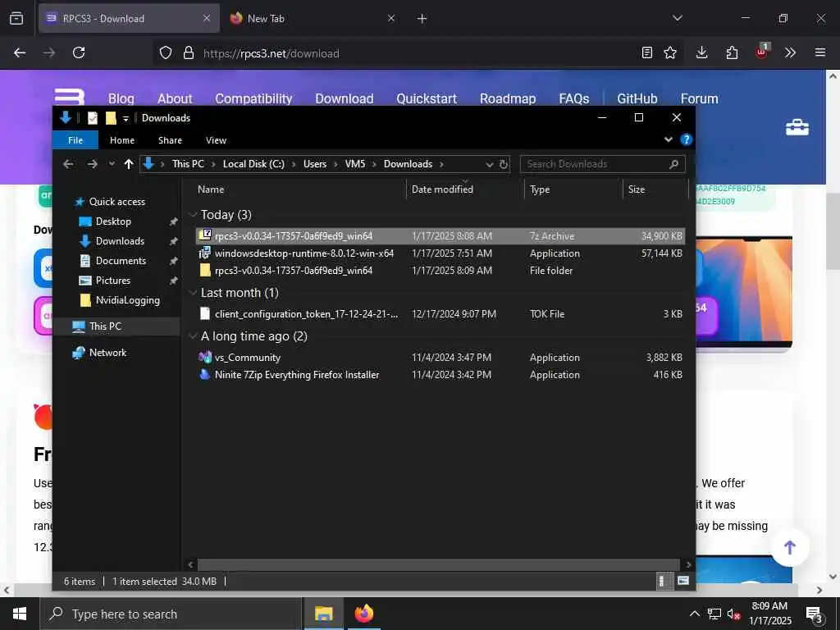Click the Explorer horizontal scrollbar
Image resolution: width=840 pixels, height=630 pixels.
tap(438, 564)
